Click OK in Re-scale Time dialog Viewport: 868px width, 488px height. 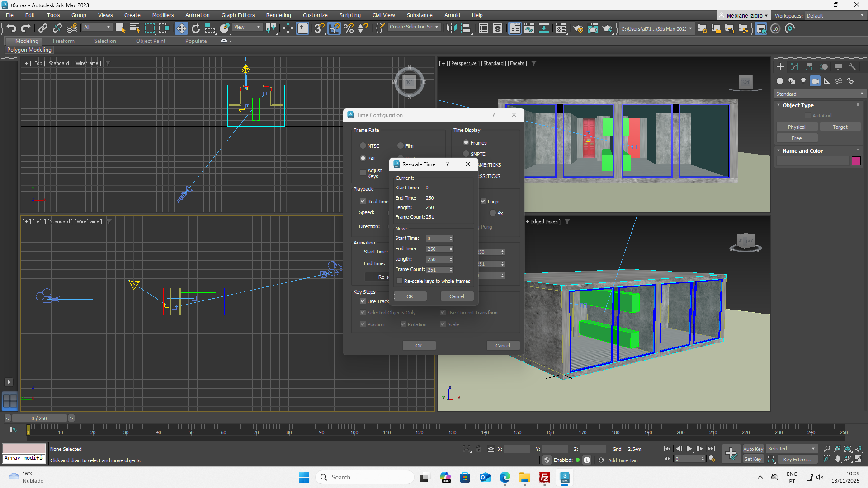click(410, 296)
